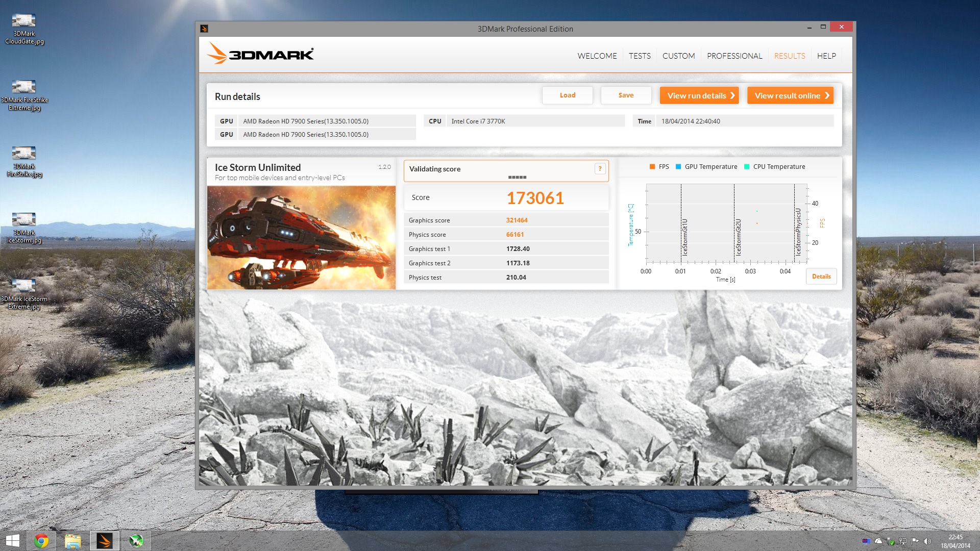This screenshot has height=551, width=980.
Task: Click the first GPU name field
Action: [327, 121]
